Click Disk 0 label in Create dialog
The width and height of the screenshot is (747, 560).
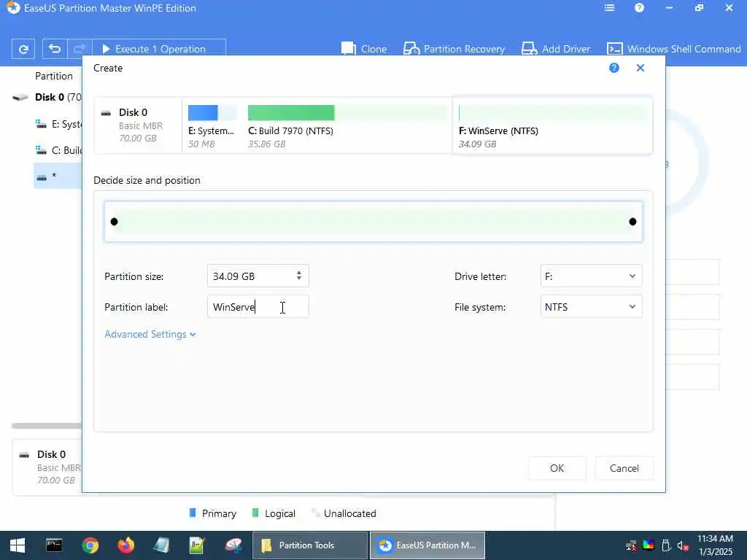pyautogui.click(x=133, y=112)
